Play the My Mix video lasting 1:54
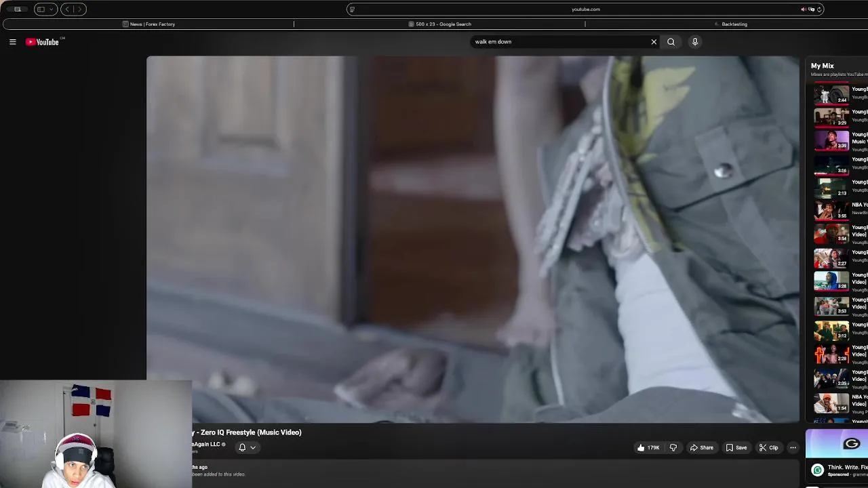This screenshot has height=488, width=868. click(831, 403)
